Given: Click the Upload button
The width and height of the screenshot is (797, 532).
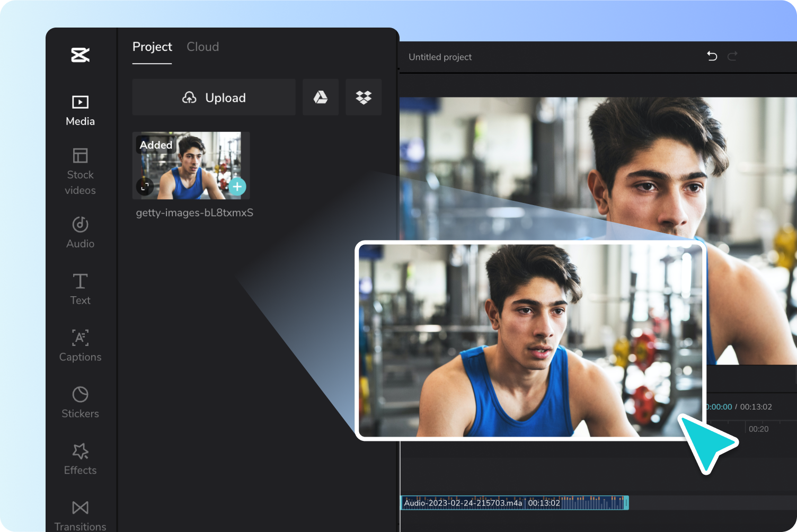Looking at the screenshot, I should (x=214, y=97).
